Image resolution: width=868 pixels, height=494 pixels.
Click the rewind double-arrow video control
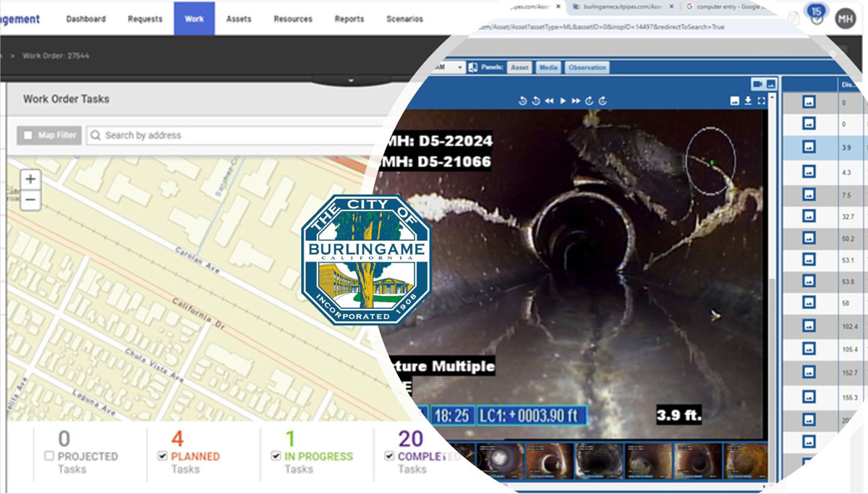coord(549,101)
